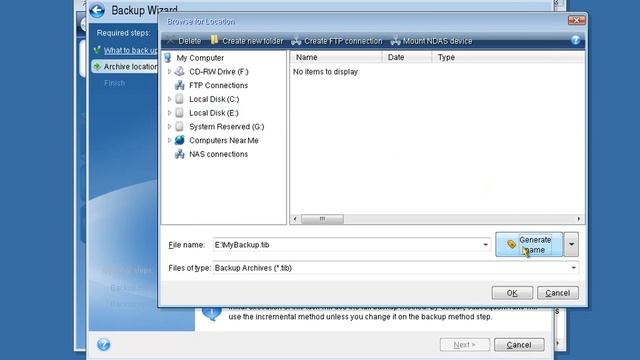
Task: Click the Create new folder icon
Action: pyautogui.click(x=214, y=40)
